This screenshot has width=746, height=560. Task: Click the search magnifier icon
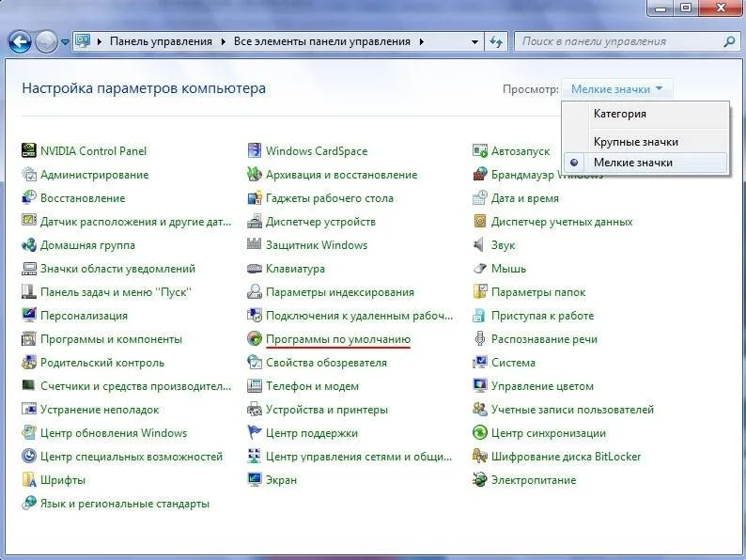(x=729, y=42)
